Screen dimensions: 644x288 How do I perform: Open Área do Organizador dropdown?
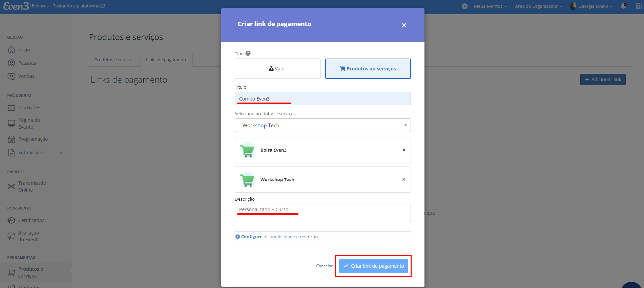click(x=538, y=6)
